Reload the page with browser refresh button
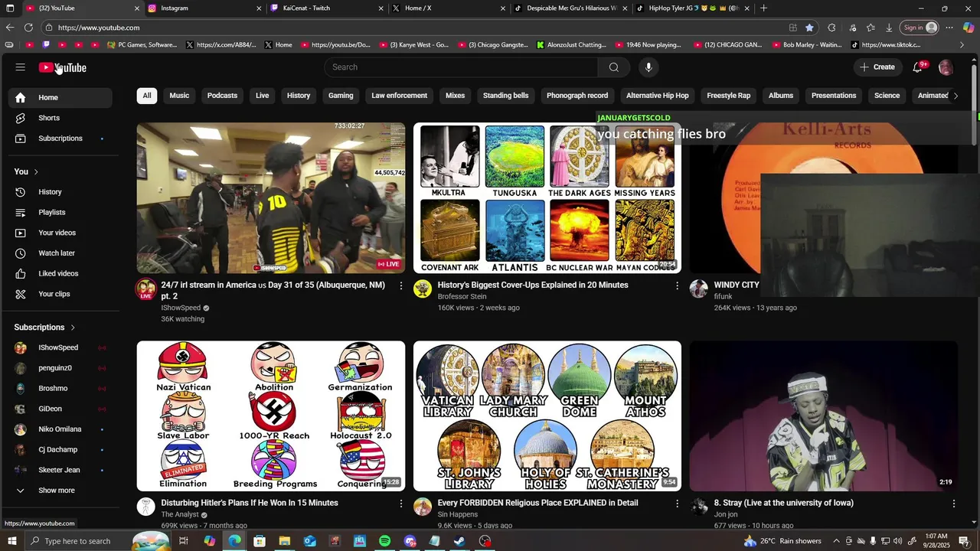Viewport: 980px width, 551px height. point(28,28)
